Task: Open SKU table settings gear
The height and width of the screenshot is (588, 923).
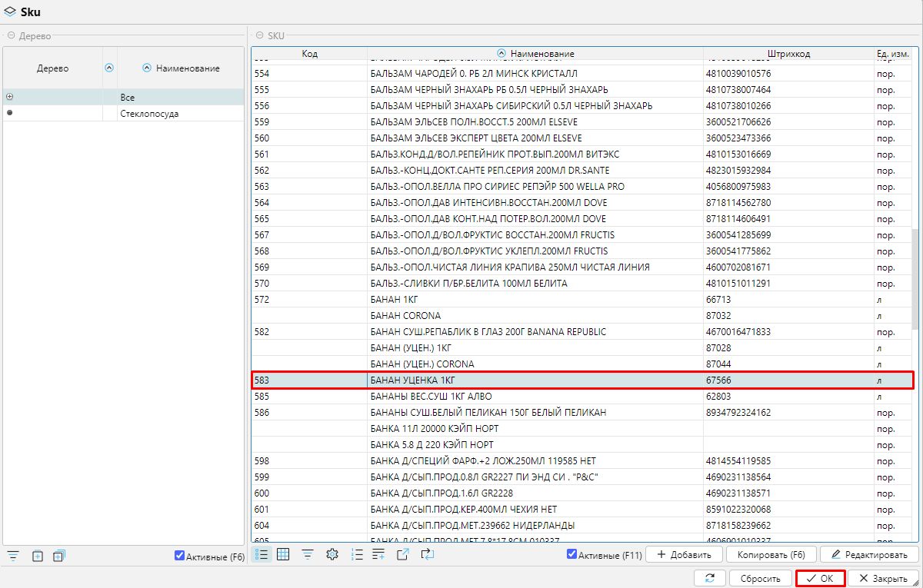Action: (x=332, y=554)
